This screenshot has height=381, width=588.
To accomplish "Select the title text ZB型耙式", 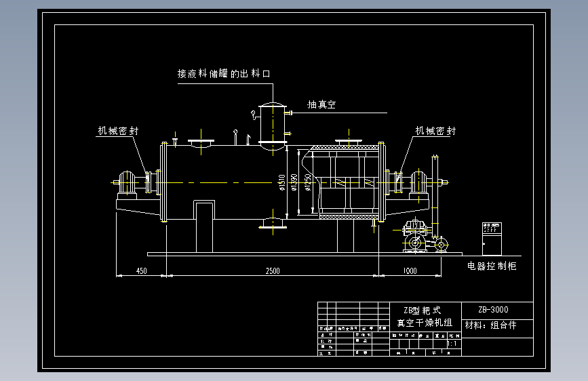I will tap(423, 310).
